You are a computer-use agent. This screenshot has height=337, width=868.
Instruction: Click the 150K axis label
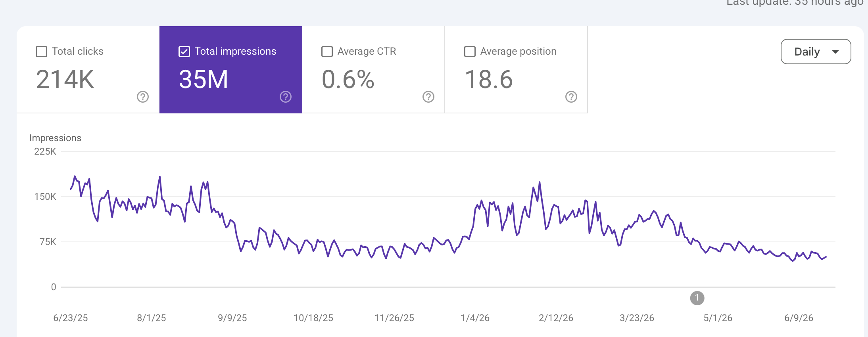coord(45,197)
